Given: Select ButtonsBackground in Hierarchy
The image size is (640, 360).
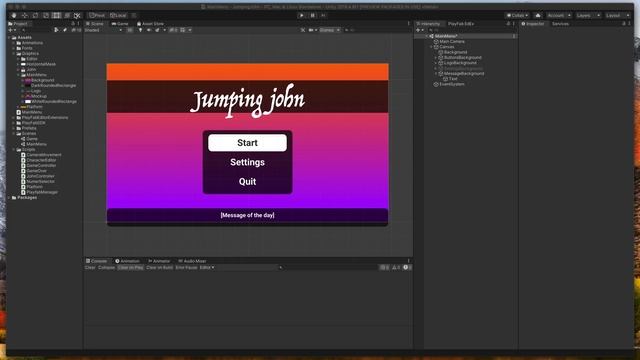Looking at the screenshot, I should click(460, 58).
